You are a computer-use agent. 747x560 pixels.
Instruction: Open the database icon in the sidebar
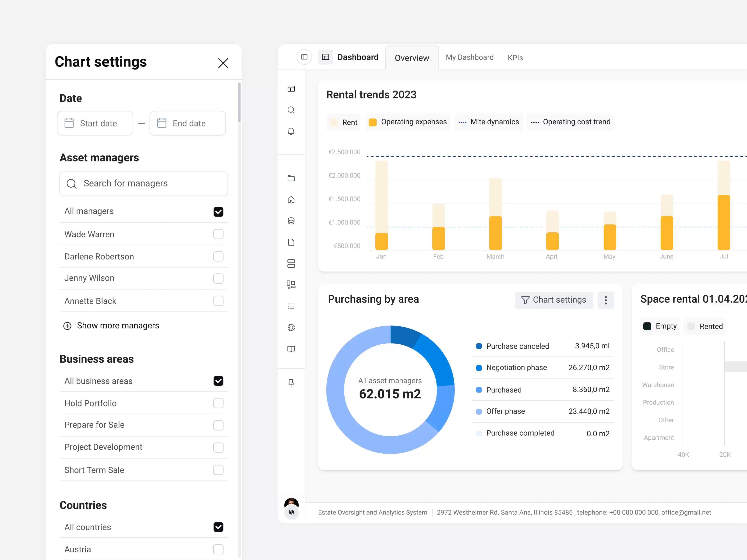click(x=291, y=221)
